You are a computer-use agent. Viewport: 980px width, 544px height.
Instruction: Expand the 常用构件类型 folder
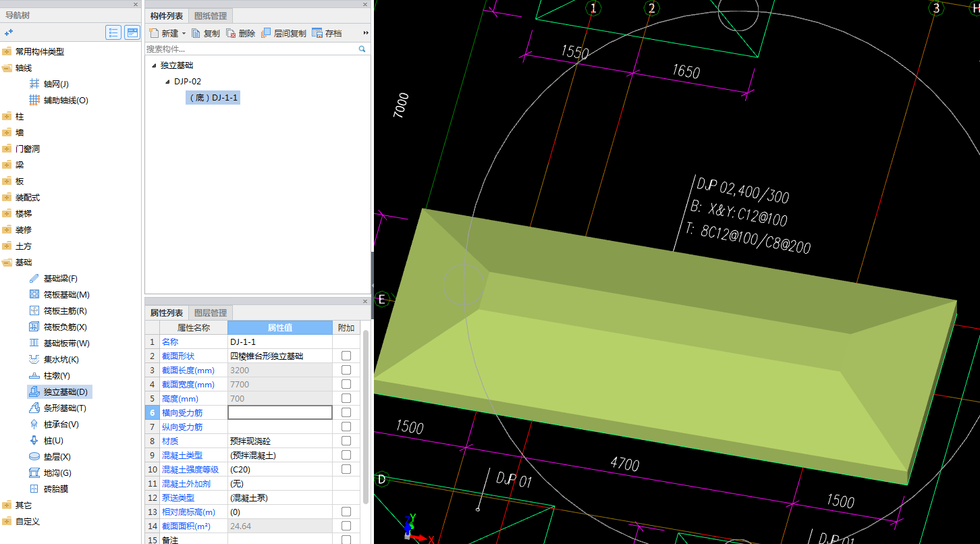7,51
